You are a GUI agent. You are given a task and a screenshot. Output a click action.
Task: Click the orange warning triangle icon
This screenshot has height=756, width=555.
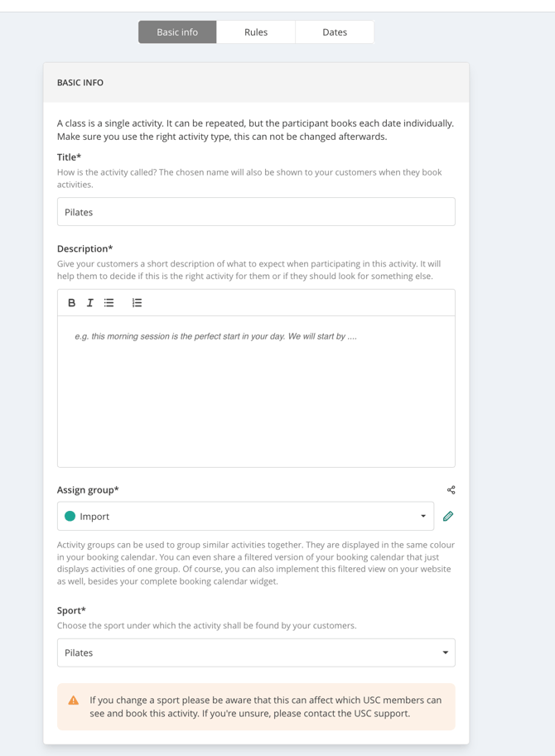pos(74,701)
